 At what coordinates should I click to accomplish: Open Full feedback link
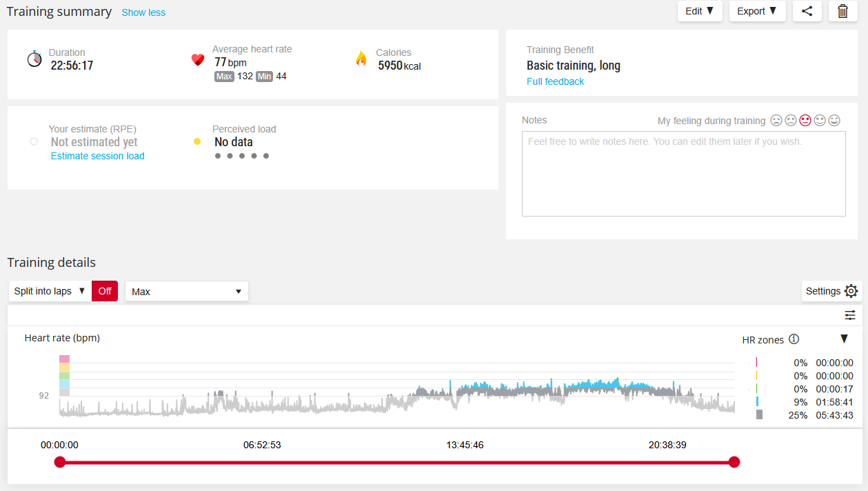555,81
